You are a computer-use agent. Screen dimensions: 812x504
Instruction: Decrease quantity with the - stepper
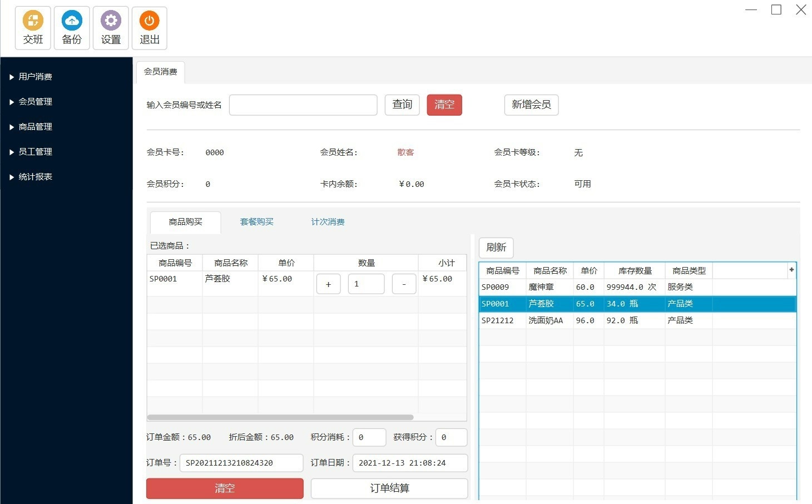404,284
